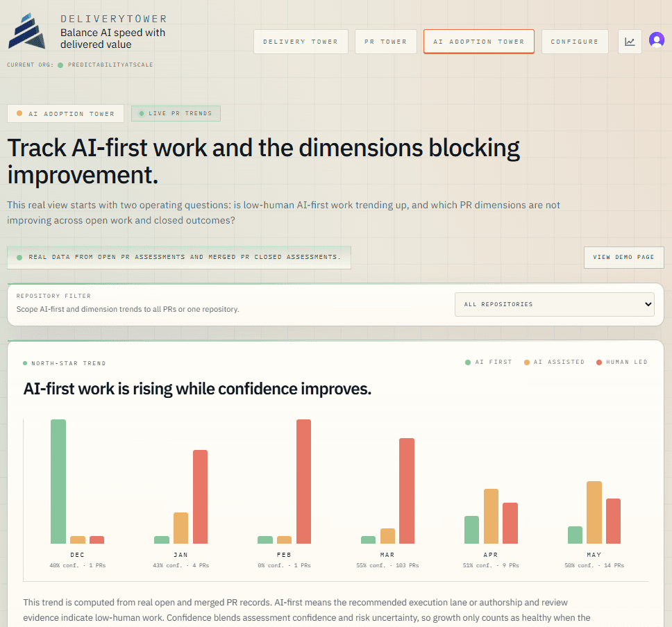Screen dimensions: 672x627
Task: Click the green AI-first bar for MAY
Action: click(x=575, y=535)
